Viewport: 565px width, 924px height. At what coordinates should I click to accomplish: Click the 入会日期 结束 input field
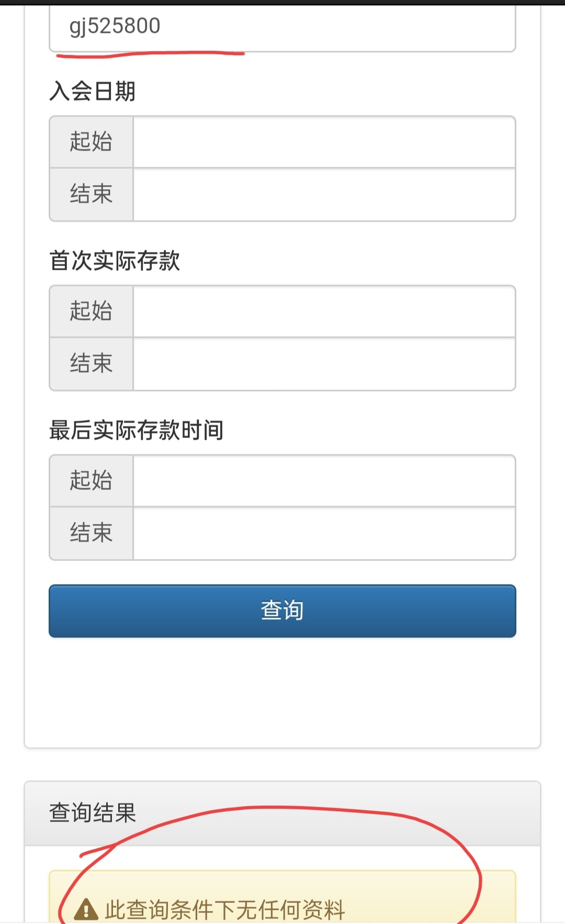point(324,195)
